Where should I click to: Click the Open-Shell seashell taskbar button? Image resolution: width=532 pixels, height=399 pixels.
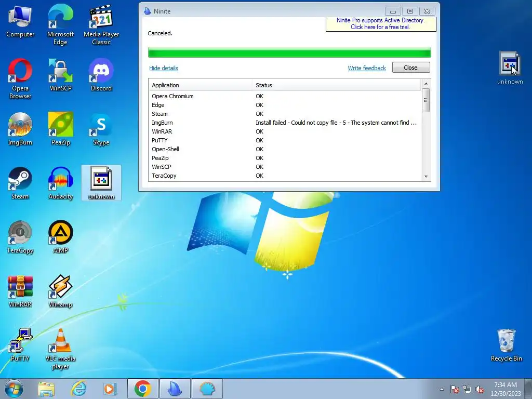[x=207, y=389]
